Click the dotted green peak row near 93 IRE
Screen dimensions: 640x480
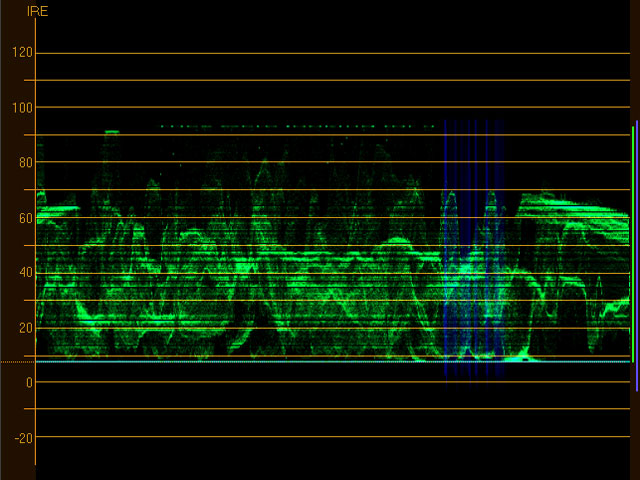[298, 127]
